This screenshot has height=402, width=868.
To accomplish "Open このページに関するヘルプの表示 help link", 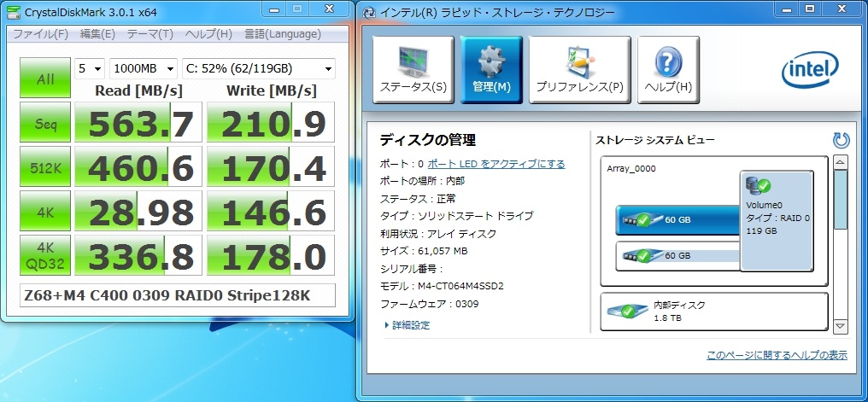I will pyautogui.click(x=777, y=355).
